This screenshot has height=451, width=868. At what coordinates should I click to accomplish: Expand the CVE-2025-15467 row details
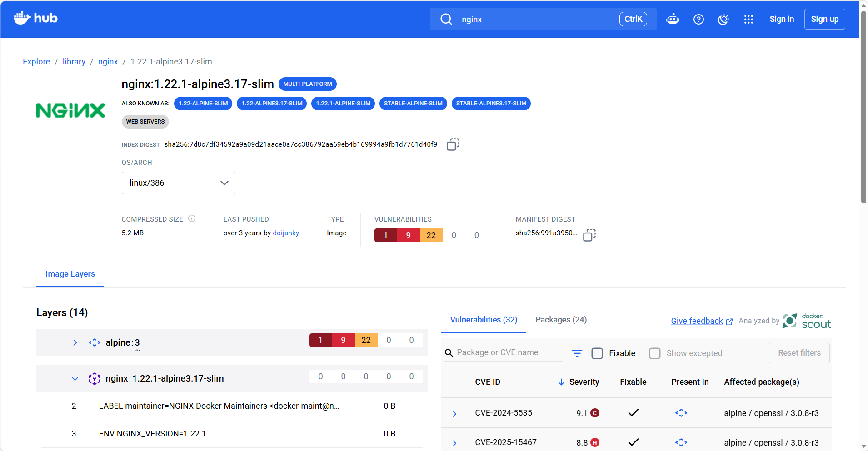coord(454,443)
